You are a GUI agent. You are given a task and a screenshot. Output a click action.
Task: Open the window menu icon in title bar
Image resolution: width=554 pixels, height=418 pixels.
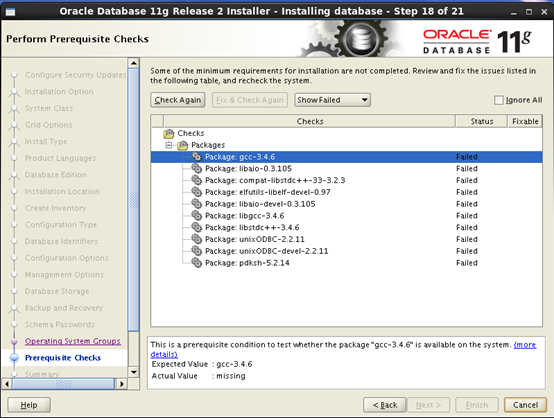tap(11, 12)
